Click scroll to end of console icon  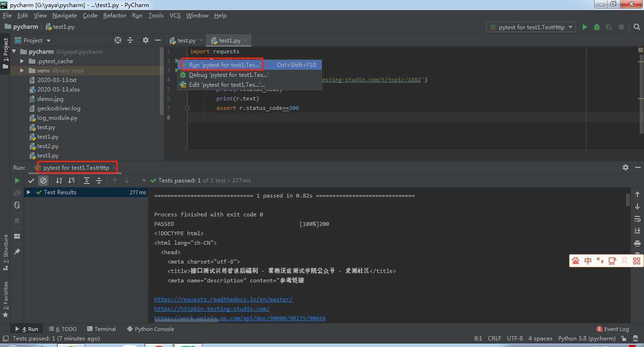coord(637,231)
